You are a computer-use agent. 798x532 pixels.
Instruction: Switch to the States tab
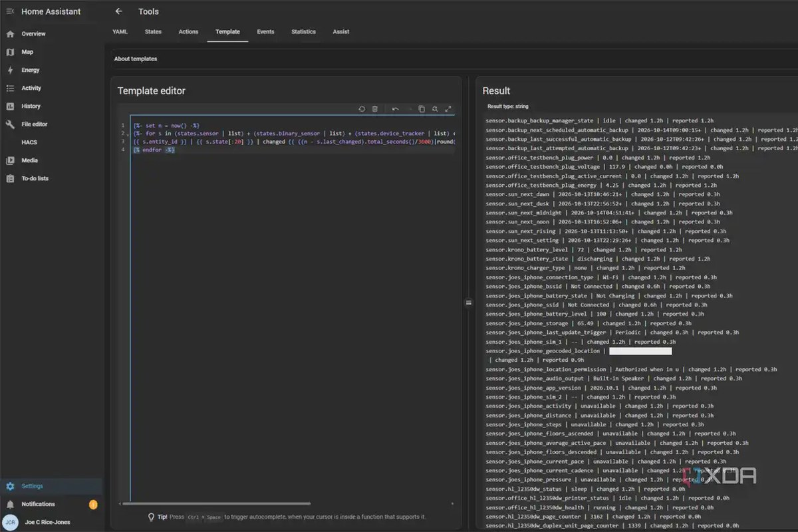(x=153, y=32)
